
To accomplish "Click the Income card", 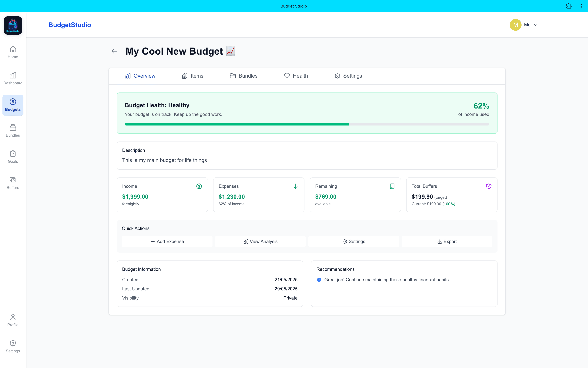I will [x=162, y=195].
